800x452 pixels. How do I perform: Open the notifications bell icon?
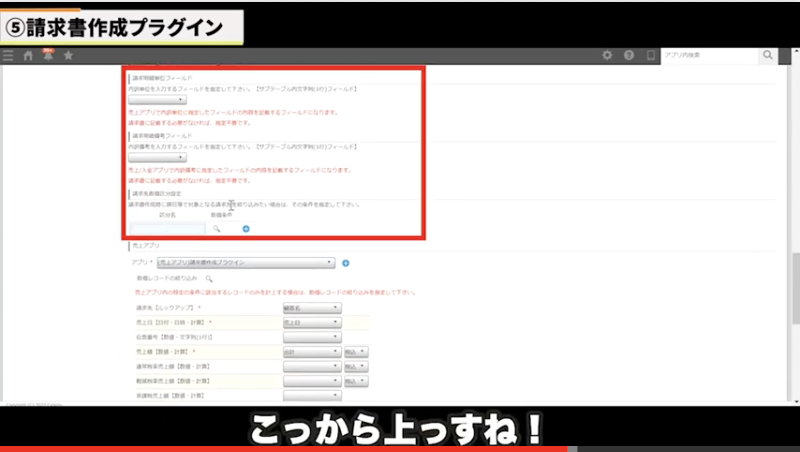point(47,56)
